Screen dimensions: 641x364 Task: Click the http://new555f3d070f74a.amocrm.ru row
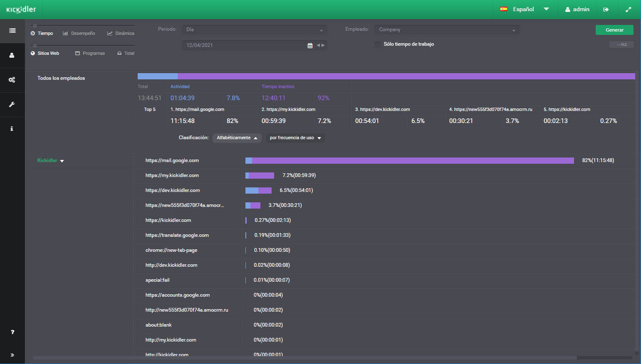tap(384, 310)
